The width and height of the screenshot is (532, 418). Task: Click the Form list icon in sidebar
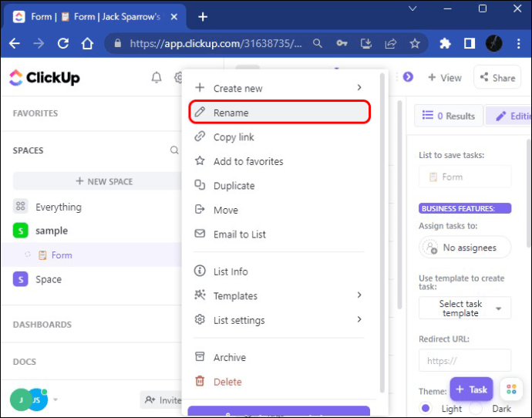click(42, 255)
